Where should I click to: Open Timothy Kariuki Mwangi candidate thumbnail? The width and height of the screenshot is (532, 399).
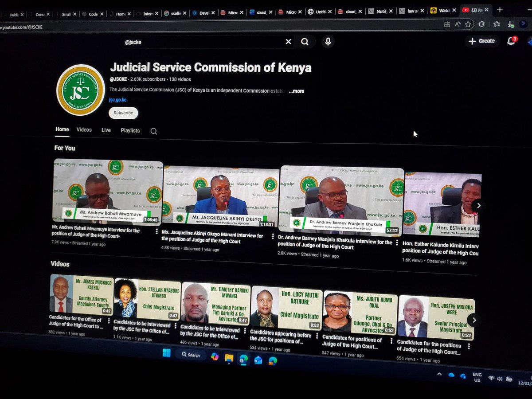216,303
